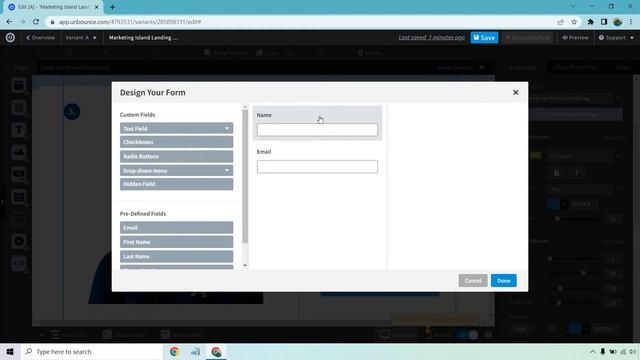The width and height of the screenshot is (640, 360).
Task: Add a Drop-down menu custom field
Action: click(176, 171)
